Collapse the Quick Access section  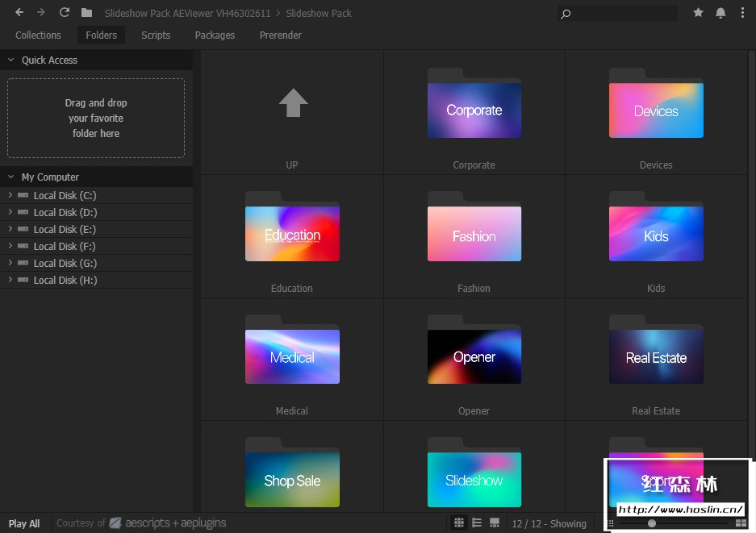pos(10,60)
